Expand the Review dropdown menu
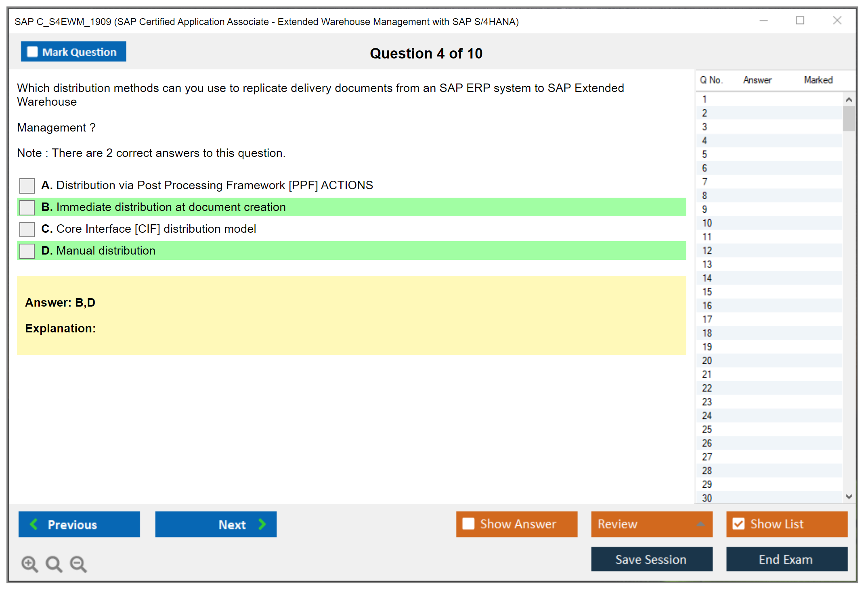Image resolution: width=868 pixels, height=593 pixels. [x=700, y=524]
